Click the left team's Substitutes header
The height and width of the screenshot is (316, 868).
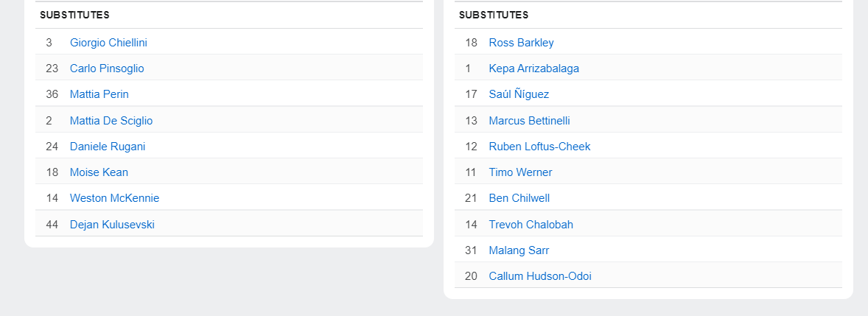pos(75,15)
